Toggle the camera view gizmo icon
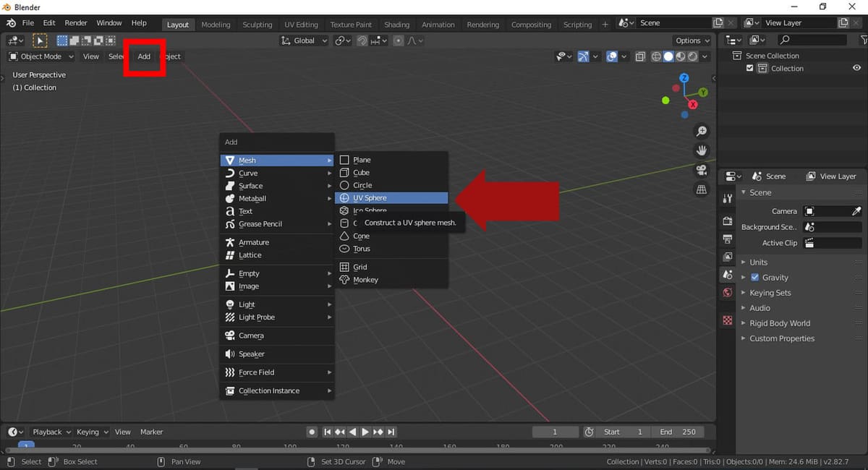The image size is (868, 470). click(x=701, y=170)
